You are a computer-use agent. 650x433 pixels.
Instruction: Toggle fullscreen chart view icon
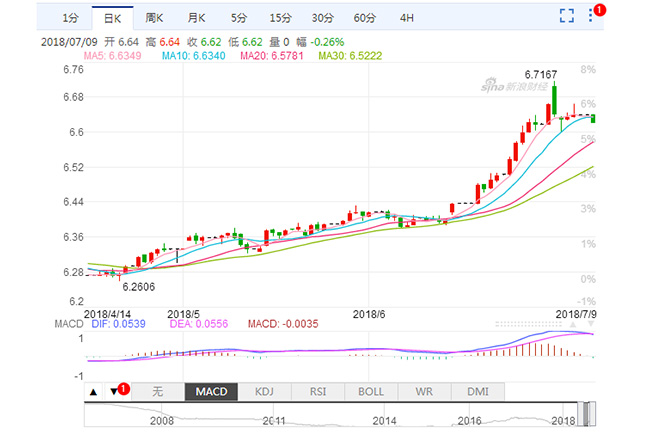click(x=567, y=16)
